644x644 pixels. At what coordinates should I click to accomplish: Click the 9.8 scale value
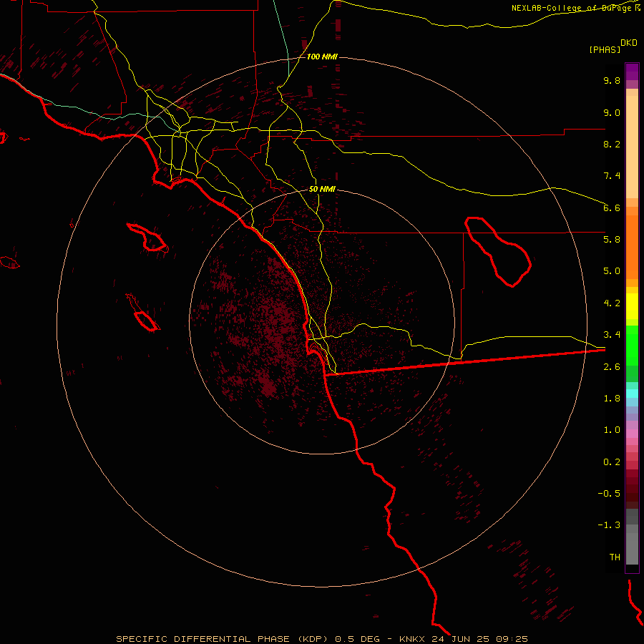coord(612,80)
